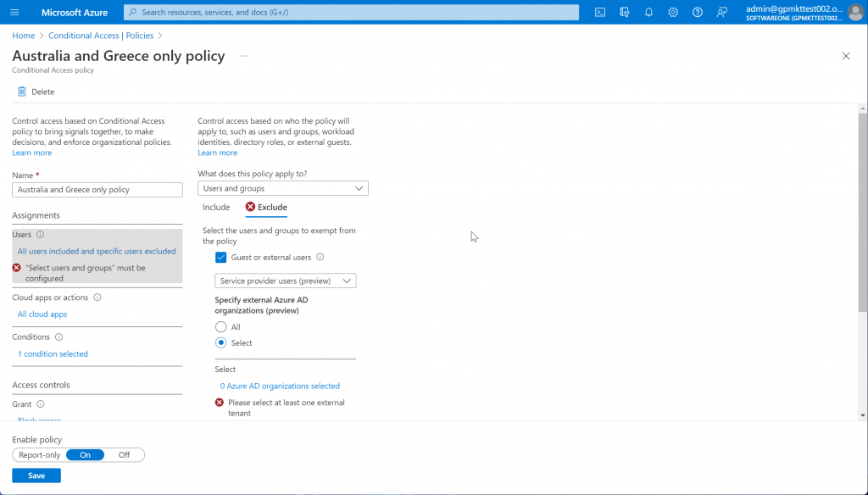Go to Conditional Access | Policies breadcrumb
This screenshot has width=868, height=495.
coord(101,36)
